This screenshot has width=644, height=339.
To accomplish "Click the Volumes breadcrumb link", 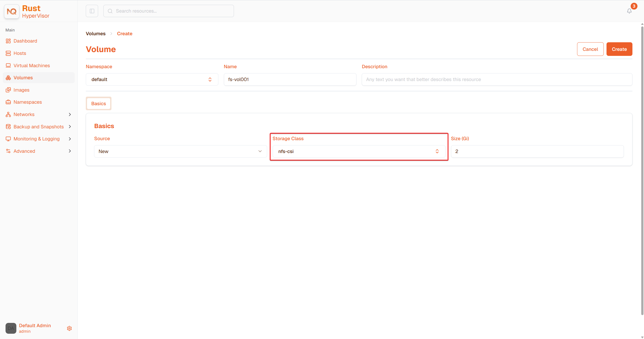I will coord(96,34).
